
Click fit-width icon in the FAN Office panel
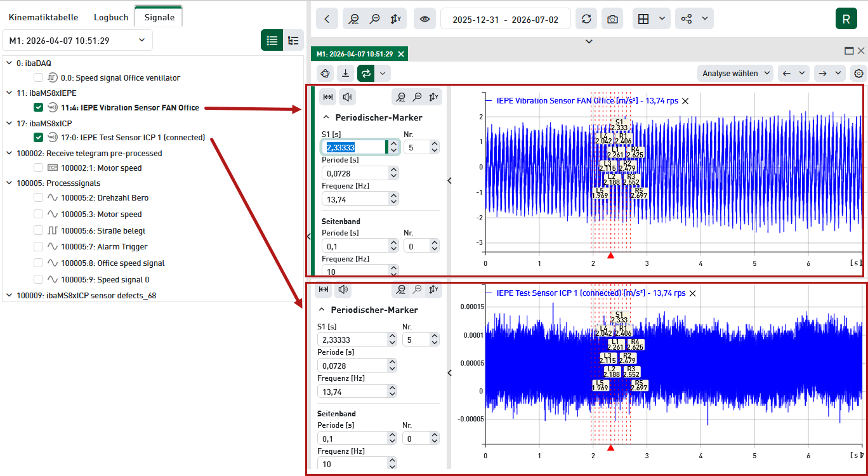pyautogui.click(x=328, y=97)
